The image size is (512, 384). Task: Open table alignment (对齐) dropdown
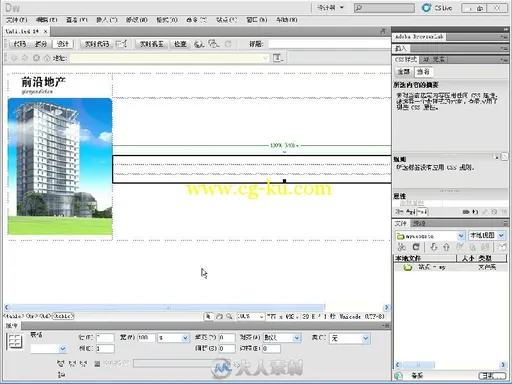[x=282, y=338]
